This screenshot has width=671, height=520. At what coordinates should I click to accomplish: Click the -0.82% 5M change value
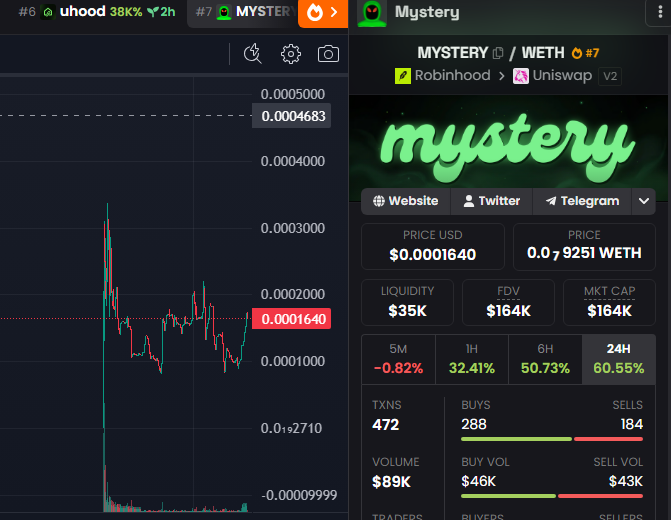coord(398,368)
